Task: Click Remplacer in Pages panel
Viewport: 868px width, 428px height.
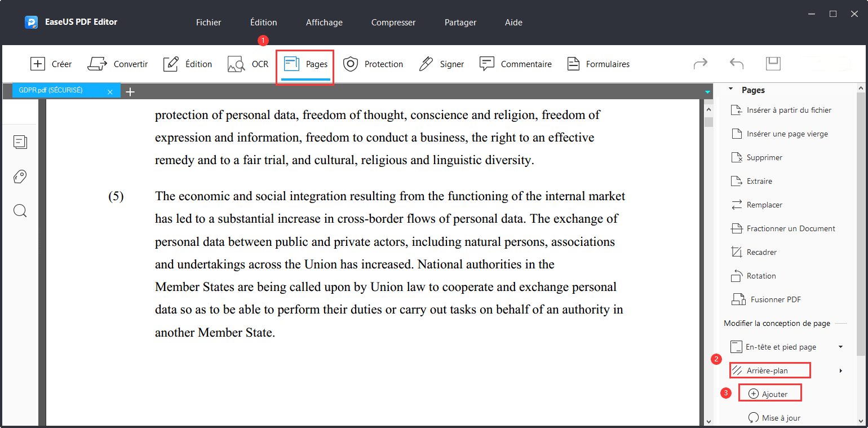Action: pos(756,205)
